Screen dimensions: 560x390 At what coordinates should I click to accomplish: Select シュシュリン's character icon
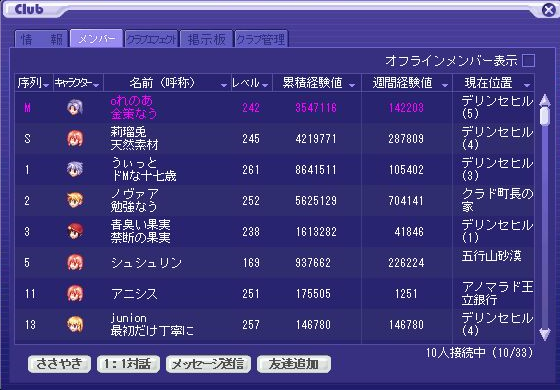coord(75,262)
